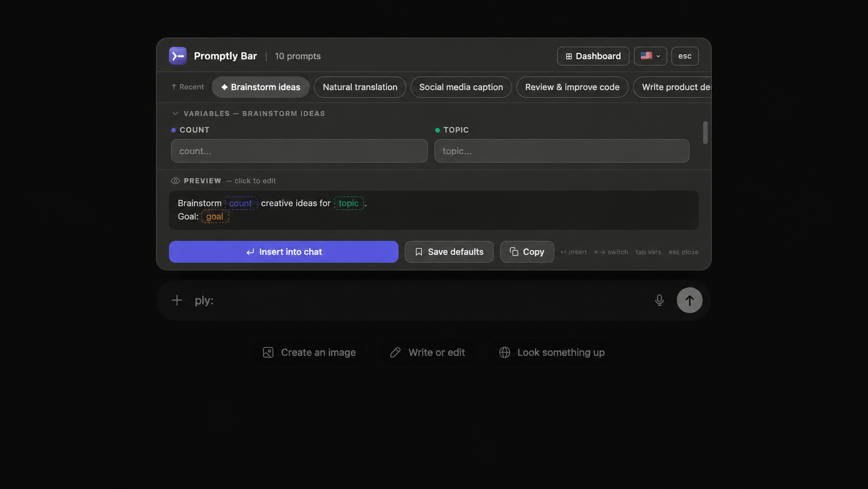
Task: Click the Promptly Bar logo icon
Action: coord(178,56)
